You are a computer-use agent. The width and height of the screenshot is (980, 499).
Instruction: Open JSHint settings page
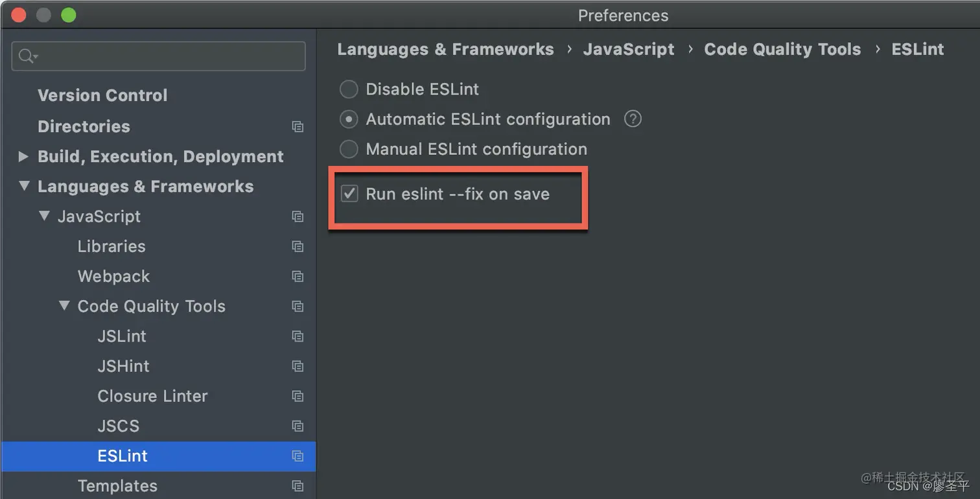tap(123, 366)
